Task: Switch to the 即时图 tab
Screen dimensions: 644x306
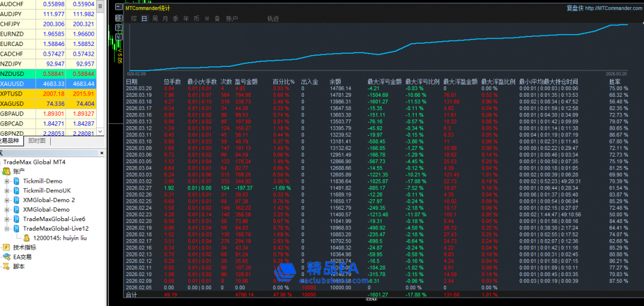Action: 37,141
